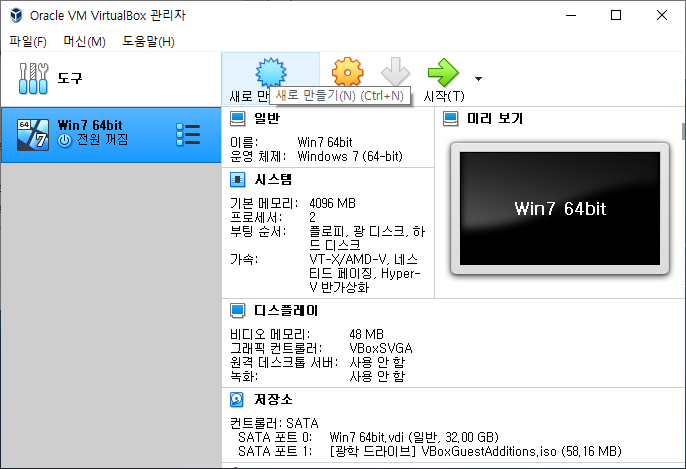Image resolution: width=686 pixels, height=469 pixels.
Task: Click the '컨트롤러: SATA' controller line
Action: pyautogui.click(x=274, y=424)
